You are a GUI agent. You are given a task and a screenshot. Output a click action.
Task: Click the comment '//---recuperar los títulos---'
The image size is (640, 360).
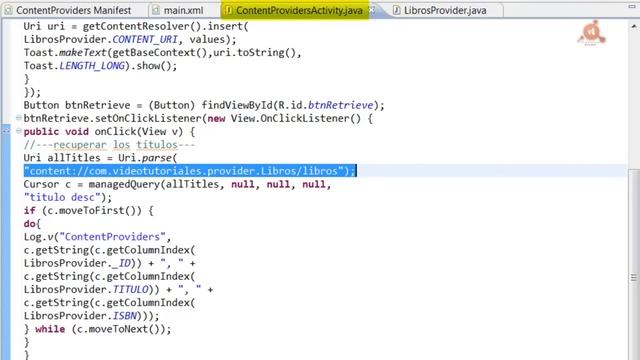pos(109,145)
